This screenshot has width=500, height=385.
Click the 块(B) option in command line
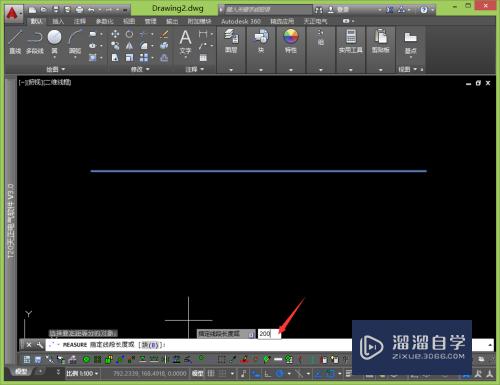coord(151,345)
